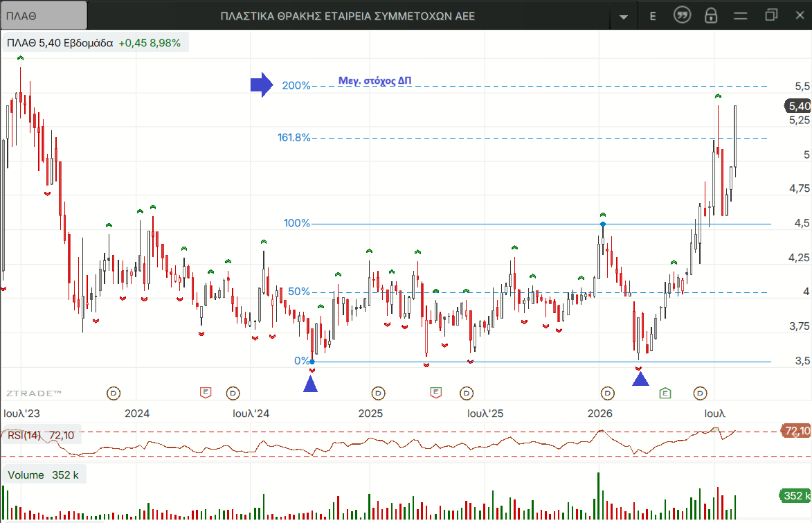This screenshot has height=523, width=812.
Task: Click the +0,45 8,98% change value
Action: coord(150,43)
